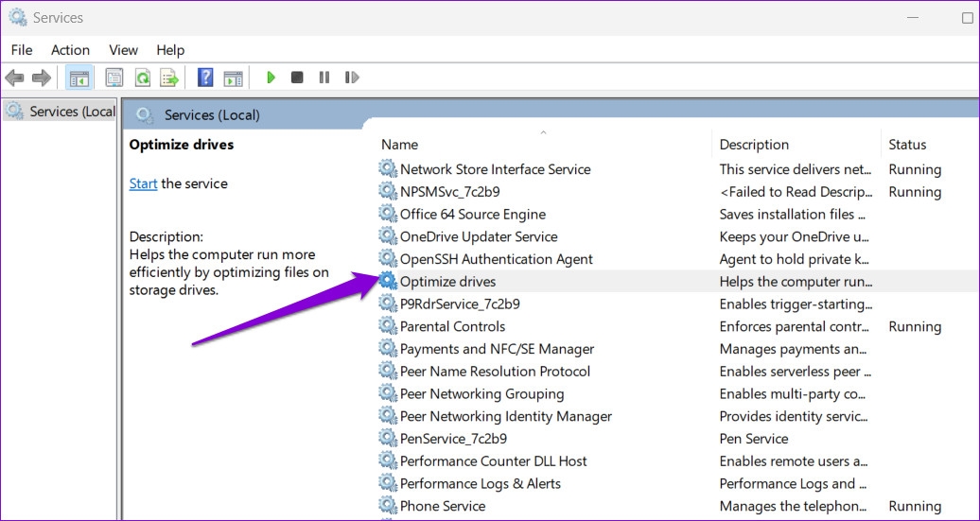
Task: Select the Optimize drives service row
Action: point(447,281)
